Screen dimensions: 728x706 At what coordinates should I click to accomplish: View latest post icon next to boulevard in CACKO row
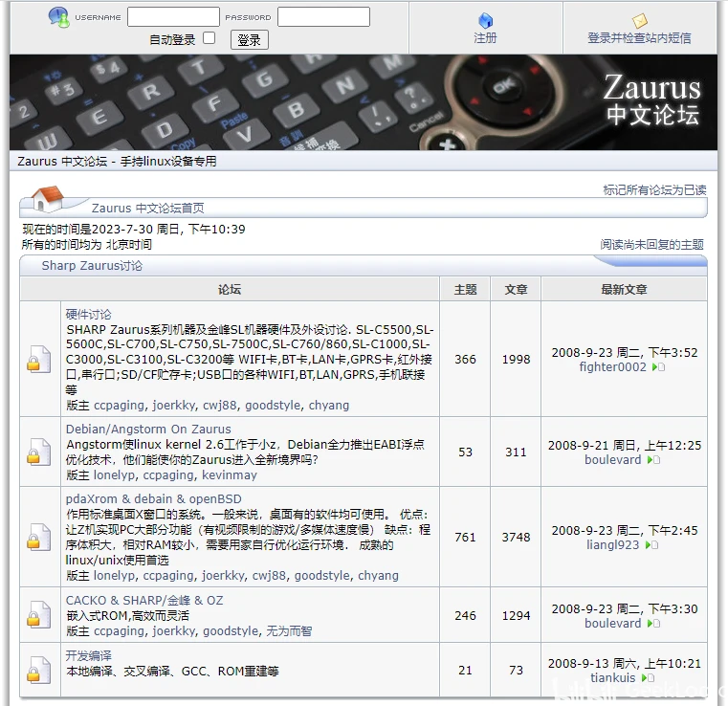pos(653,624)
